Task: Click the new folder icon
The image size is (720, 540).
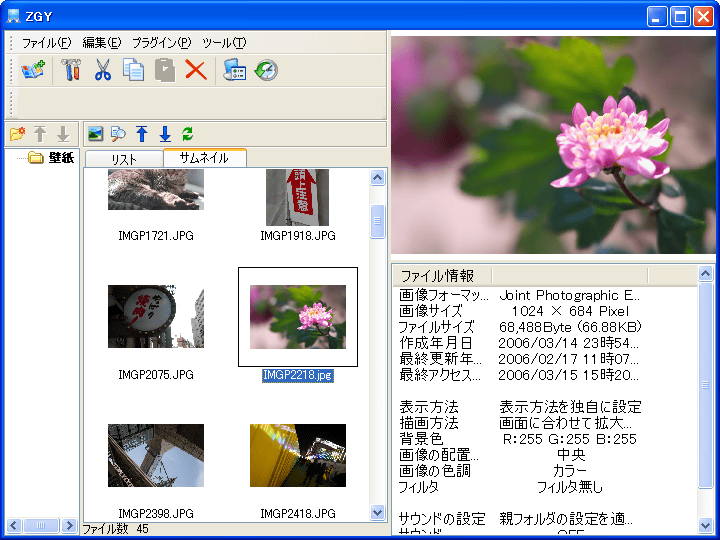Action: 17,134
